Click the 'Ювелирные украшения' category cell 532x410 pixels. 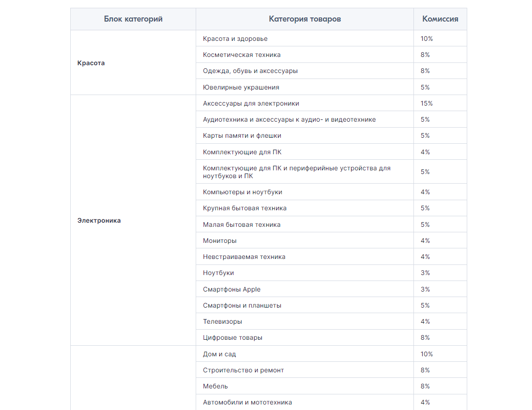(x=305, y=87)
